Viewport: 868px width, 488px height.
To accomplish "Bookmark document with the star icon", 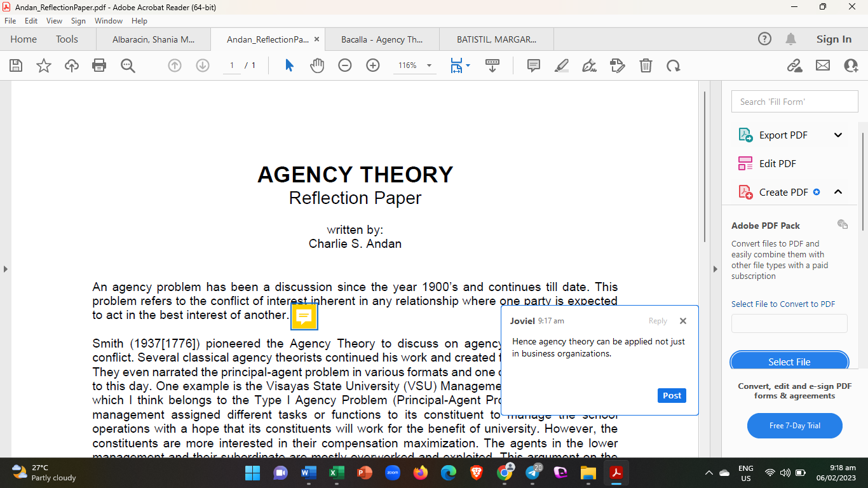I will click(x=44, y=65).
